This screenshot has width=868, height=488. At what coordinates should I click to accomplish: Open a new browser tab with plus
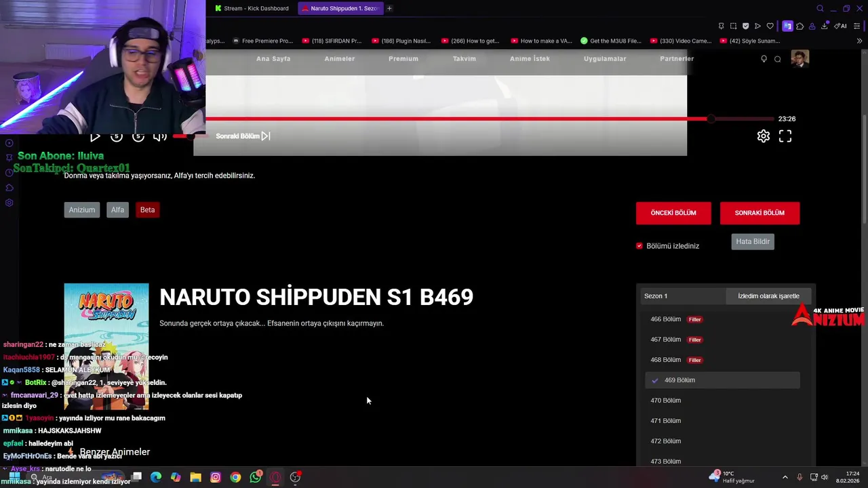tap(389, 8)
